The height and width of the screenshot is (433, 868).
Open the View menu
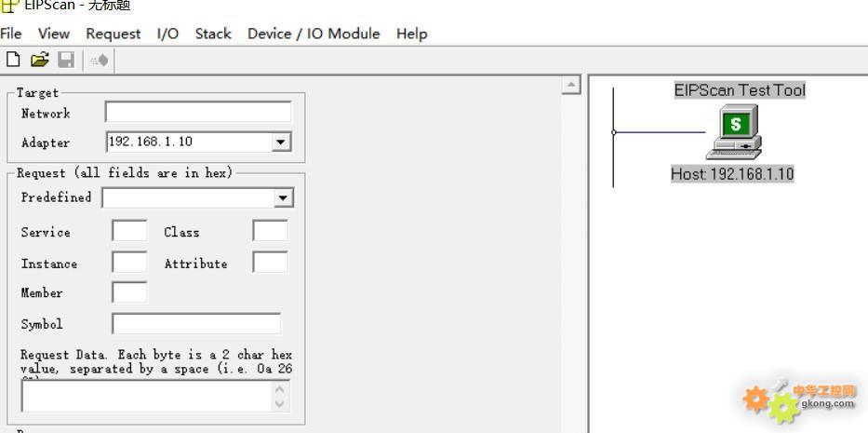[x=54, y=34]
